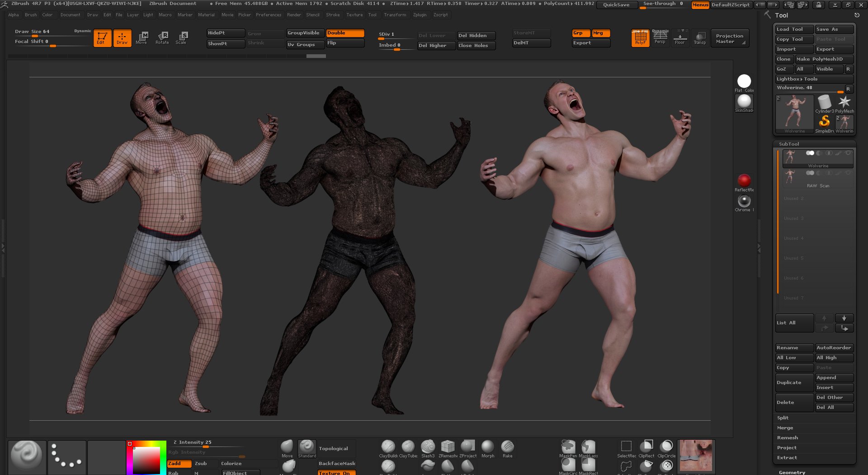Select the ZProject brush
The width and height of the screenshot is (868, 475).
point(468,449)
